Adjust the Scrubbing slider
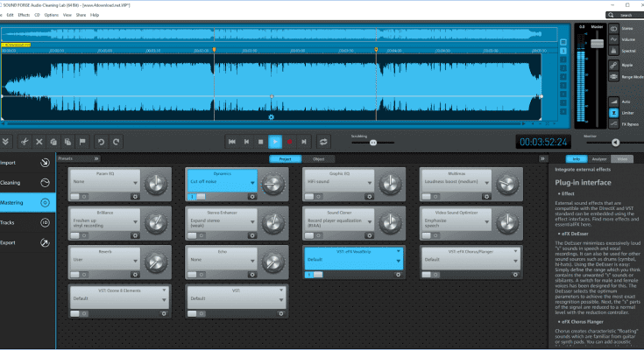The height and width of the screenshot is (350, 644). click(x=373, y=143)
